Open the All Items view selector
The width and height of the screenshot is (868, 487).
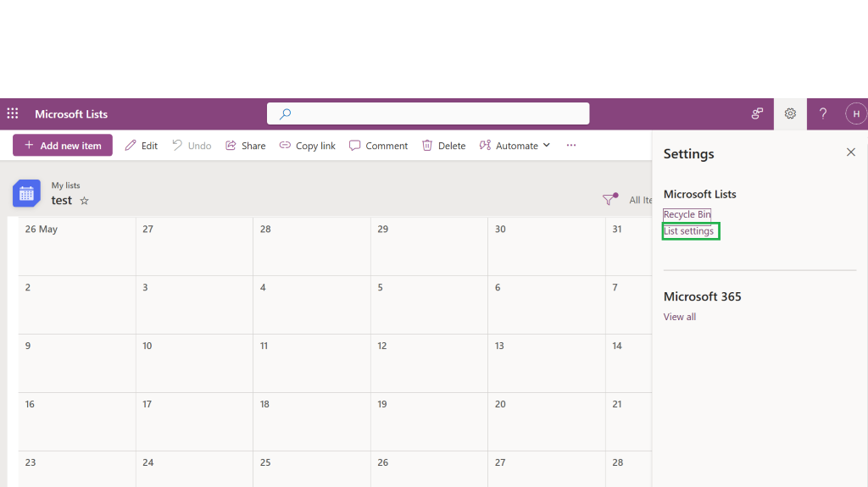(x=641, y=200)
